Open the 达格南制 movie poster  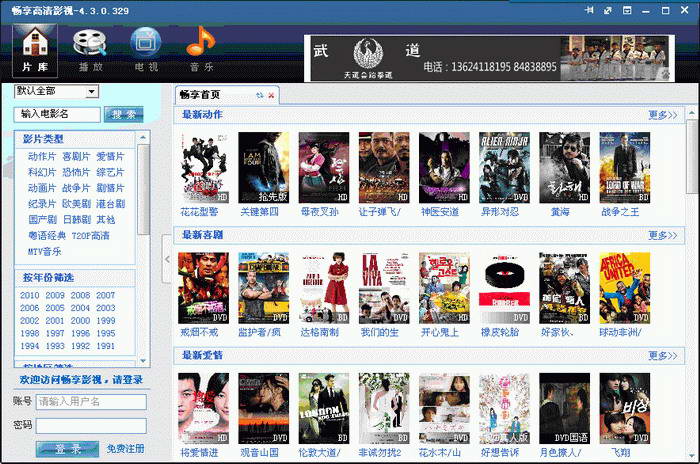click(324, 288)
